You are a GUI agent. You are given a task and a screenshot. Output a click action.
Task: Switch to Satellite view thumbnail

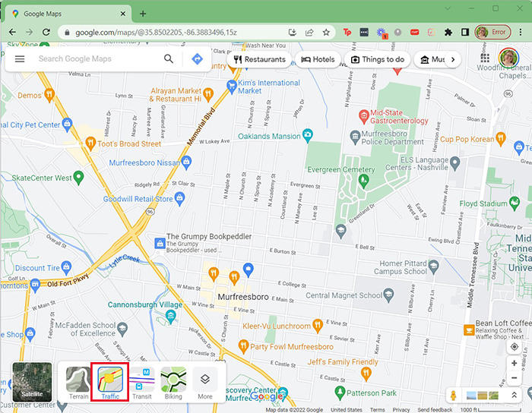click(32, 382)
